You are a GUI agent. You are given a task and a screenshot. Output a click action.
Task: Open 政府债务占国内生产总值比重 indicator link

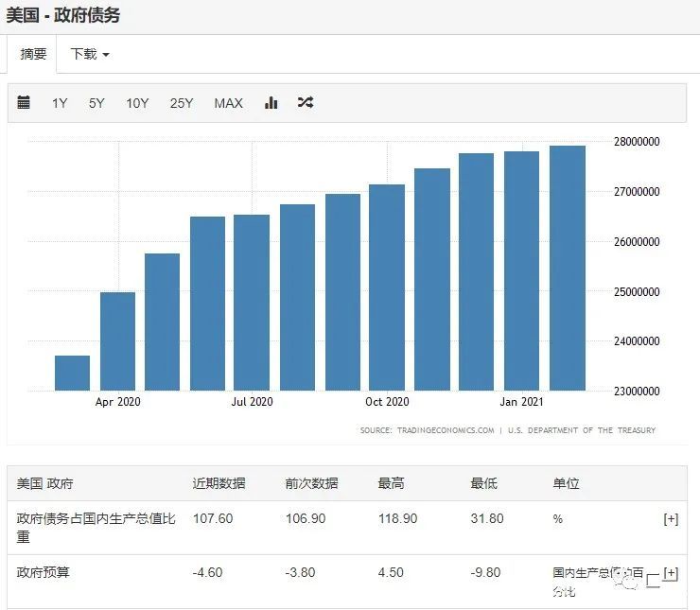[96, 527]
